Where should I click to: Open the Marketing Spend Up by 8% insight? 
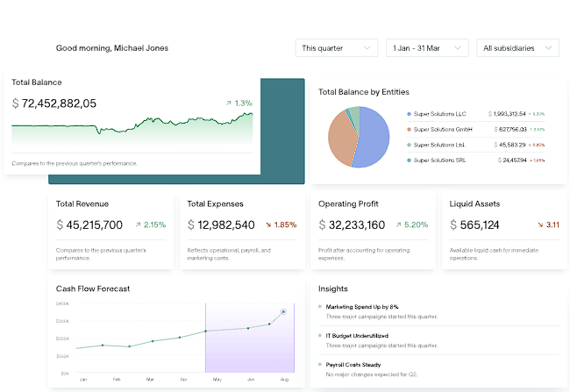click(x=438, y=311)
